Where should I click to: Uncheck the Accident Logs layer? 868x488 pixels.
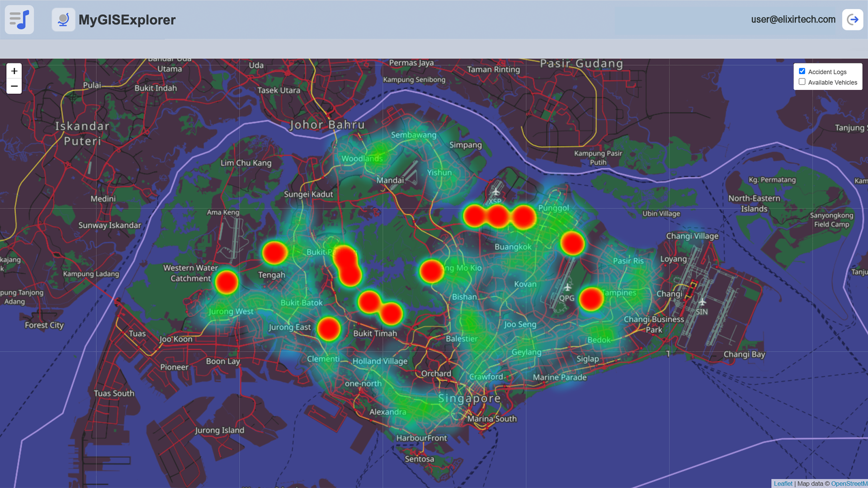pos(802,71)
